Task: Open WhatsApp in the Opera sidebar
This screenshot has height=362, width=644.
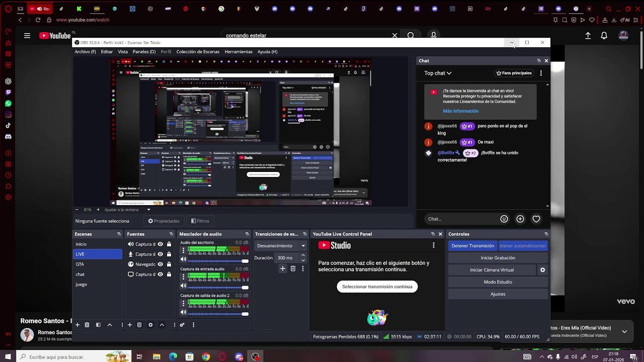Action: (8, 103)
